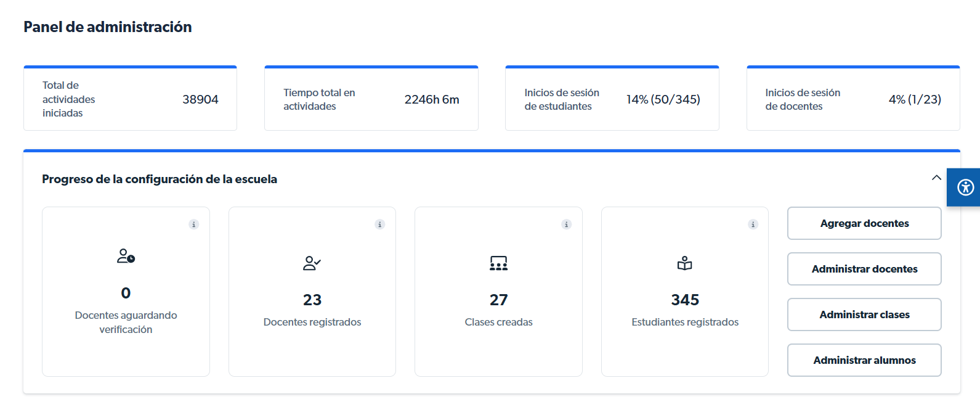Click Inicios de sesión de docentes card

click(852, 99)
